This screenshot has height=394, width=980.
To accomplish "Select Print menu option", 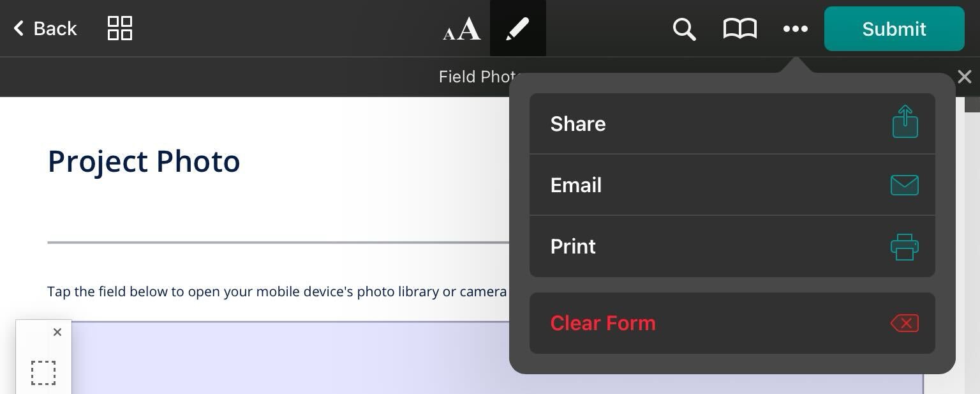I will (573, 246).
